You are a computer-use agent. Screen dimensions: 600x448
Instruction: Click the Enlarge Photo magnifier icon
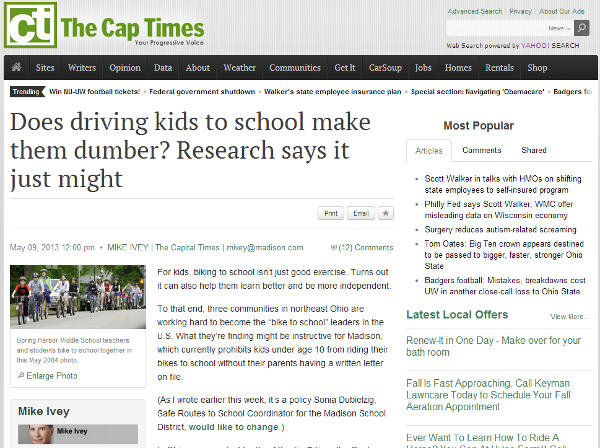[21, 375]
